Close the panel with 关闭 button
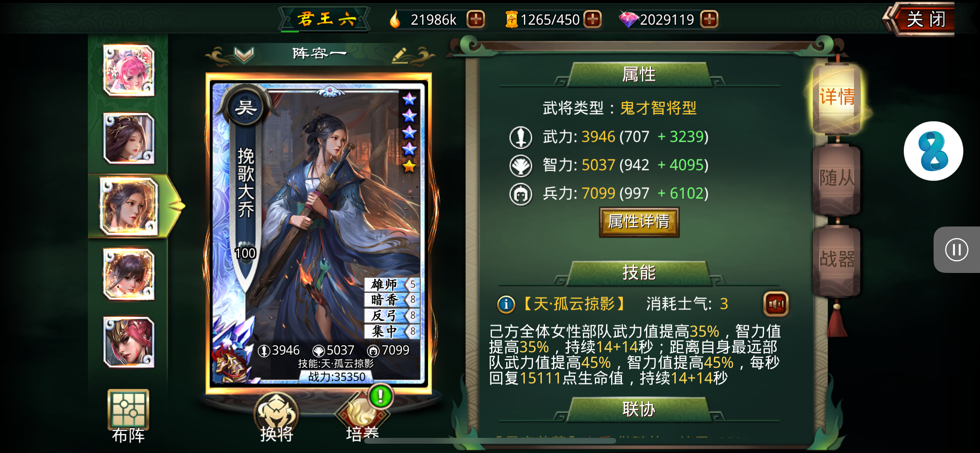The image size is (980, 453). click(921, 19)
